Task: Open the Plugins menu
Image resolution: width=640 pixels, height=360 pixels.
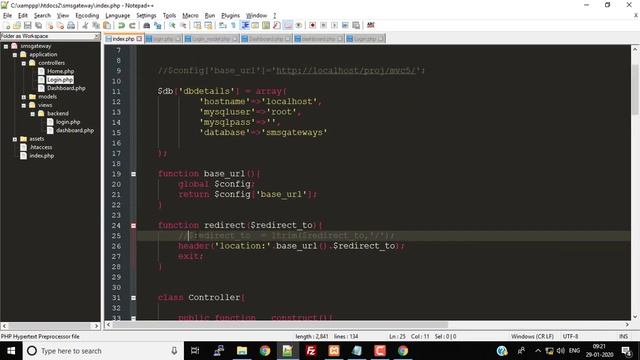Action: pyautogui.click(x=230, y=16)
